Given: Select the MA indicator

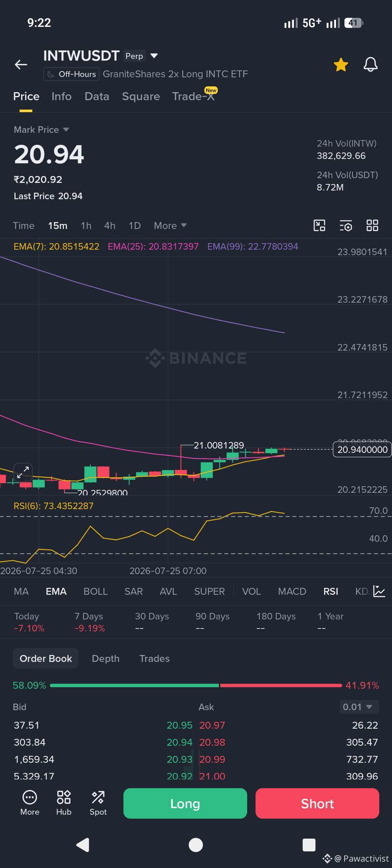Looking at the screenshot, I should [x=21, y=591].
